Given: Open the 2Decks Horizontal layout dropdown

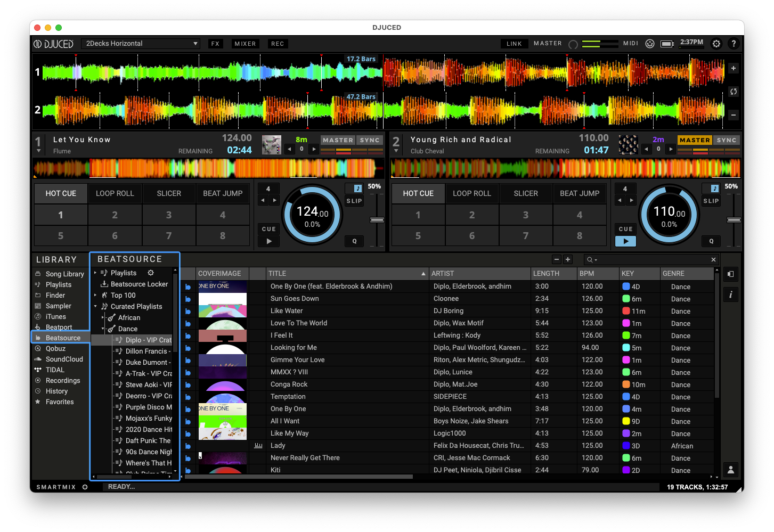Looking at the screenshot, I should pyautogui.click(x=140, y=43).
